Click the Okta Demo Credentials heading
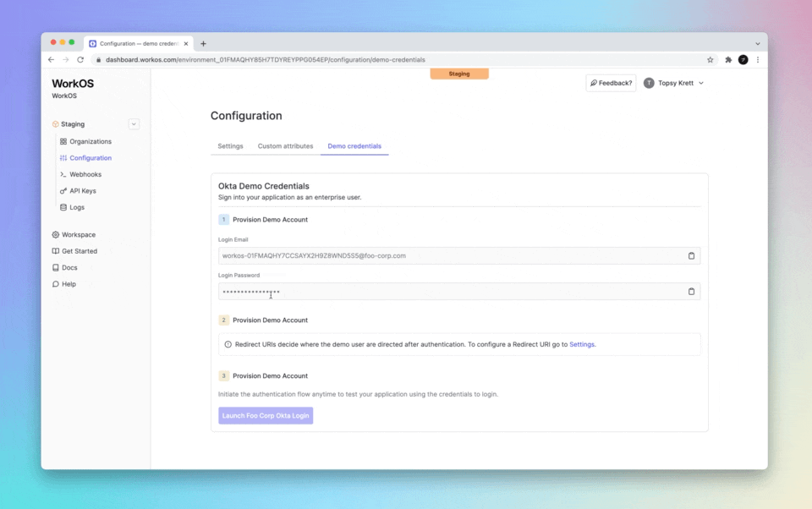The width and height of the screenshot is (812, 509). click(264, 186)
